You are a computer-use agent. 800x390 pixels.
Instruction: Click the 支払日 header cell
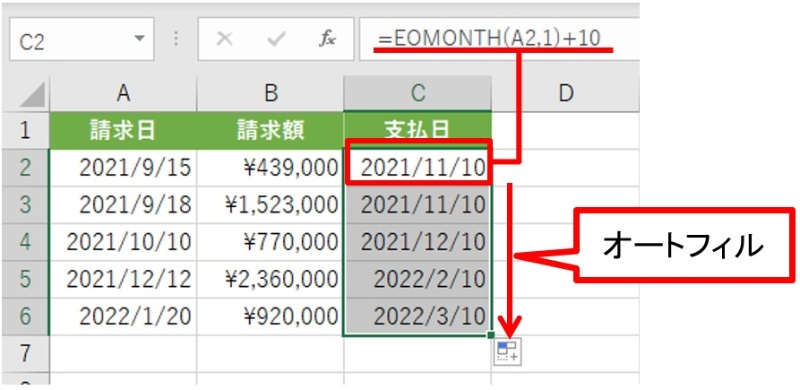click(x=417, y=131)
